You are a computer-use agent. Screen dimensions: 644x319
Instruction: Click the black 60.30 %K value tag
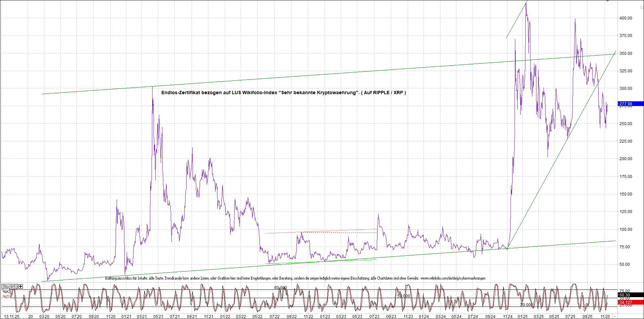tap(631, 295)
